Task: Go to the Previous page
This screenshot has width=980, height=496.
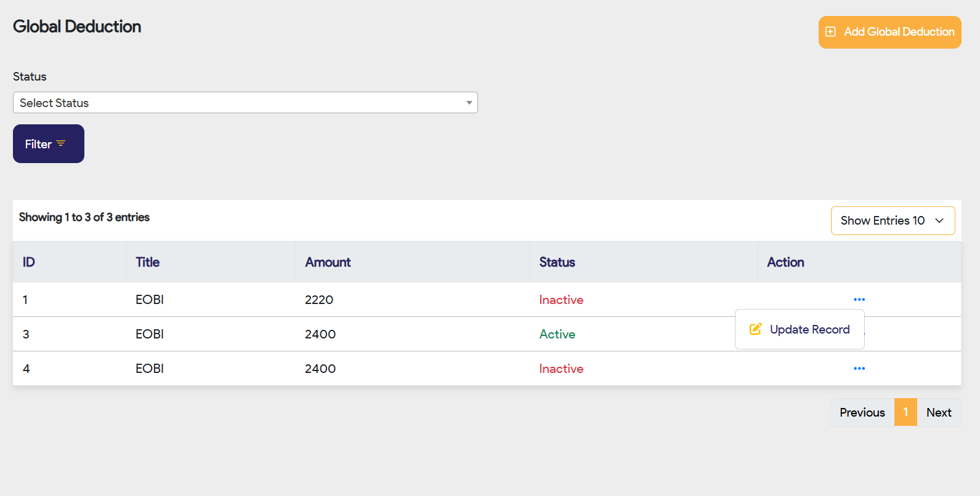Action: (862, 412)
